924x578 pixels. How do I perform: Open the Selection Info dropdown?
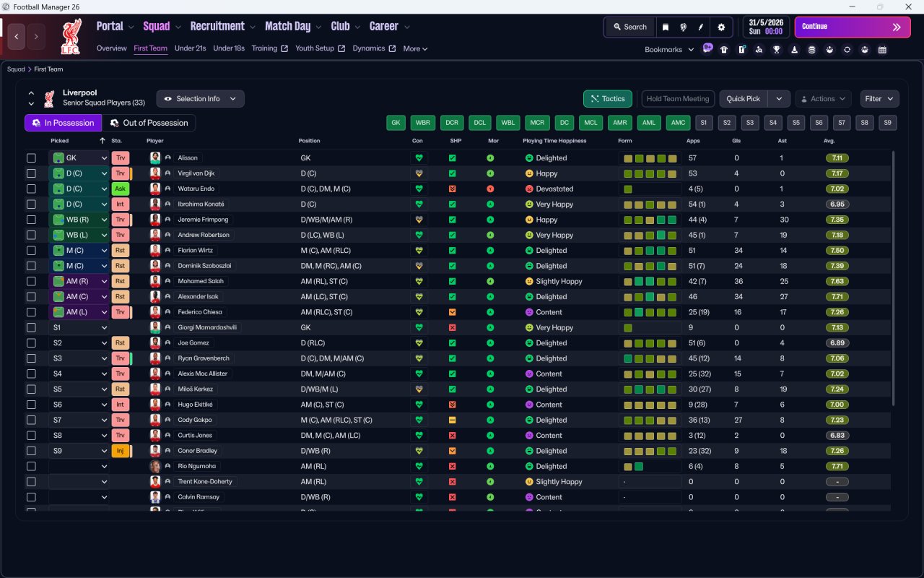point(200,99)
